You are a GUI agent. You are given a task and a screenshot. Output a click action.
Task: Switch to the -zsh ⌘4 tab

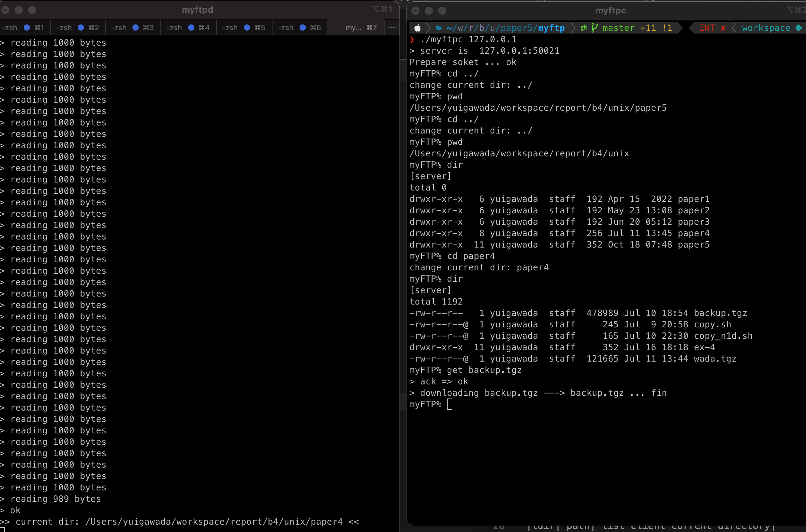pos(188,28)
